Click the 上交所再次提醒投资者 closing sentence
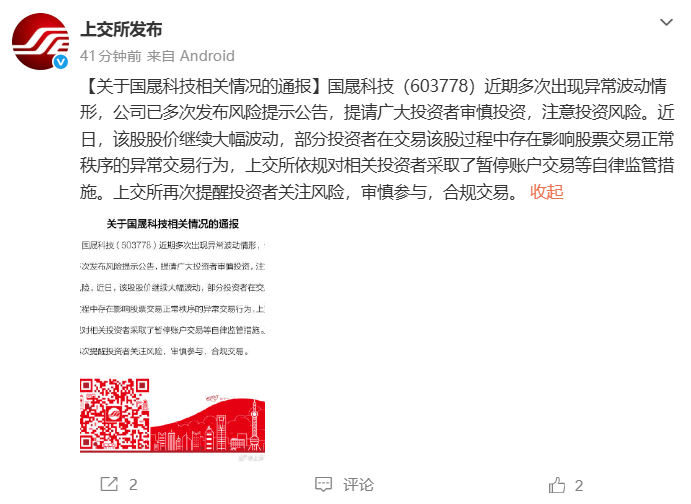This screenshot has height=504, width=691. point(317,192)
